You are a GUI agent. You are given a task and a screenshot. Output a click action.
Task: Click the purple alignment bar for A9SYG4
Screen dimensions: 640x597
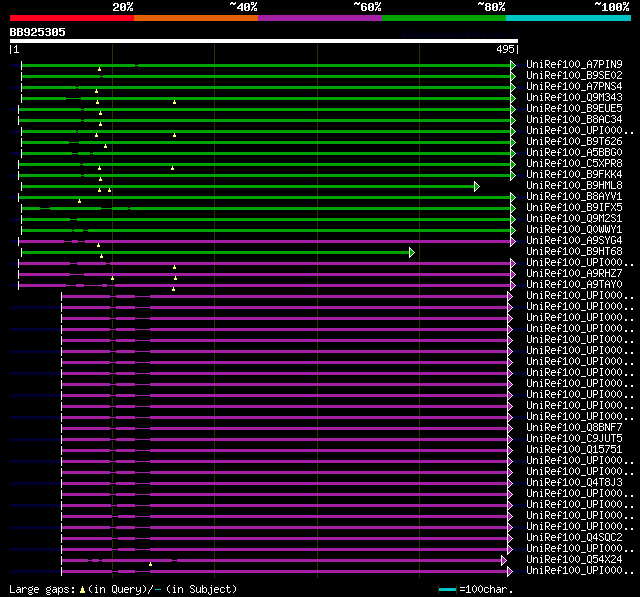point(264,242)
